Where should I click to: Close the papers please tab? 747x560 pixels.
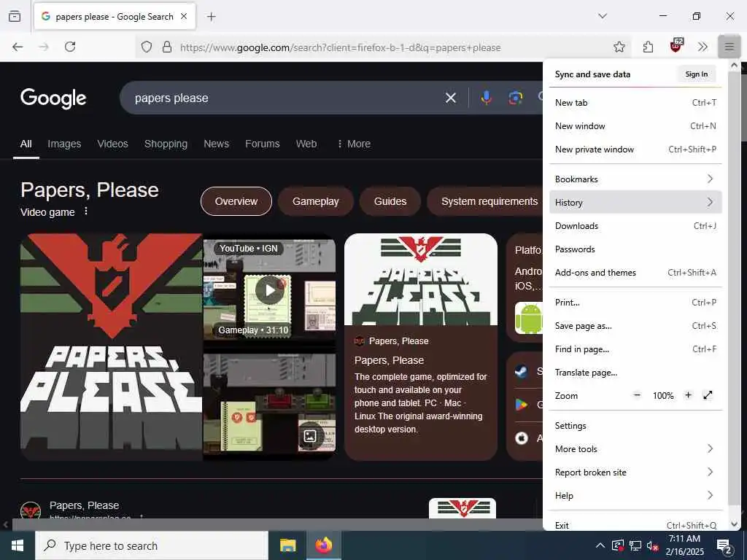(184, 16)
